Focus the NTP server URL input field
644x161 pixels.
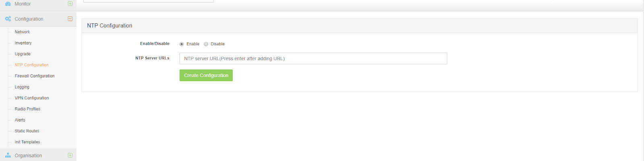313,59
